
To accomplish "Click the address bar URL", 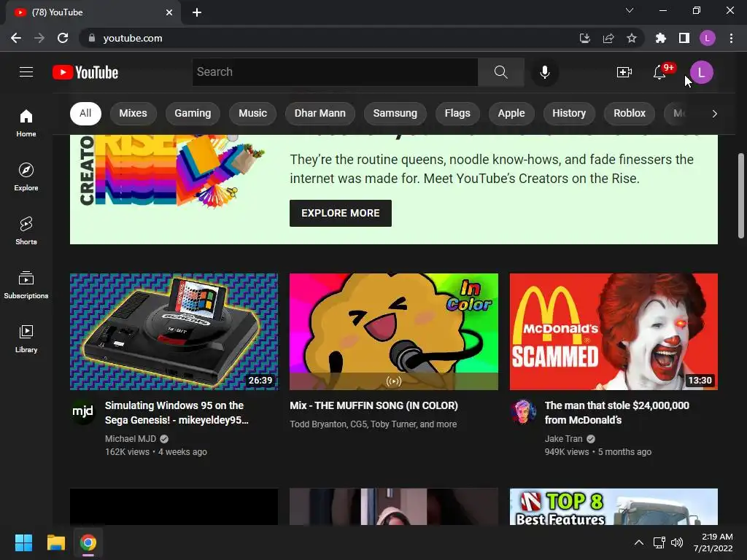I will [133, 38].
